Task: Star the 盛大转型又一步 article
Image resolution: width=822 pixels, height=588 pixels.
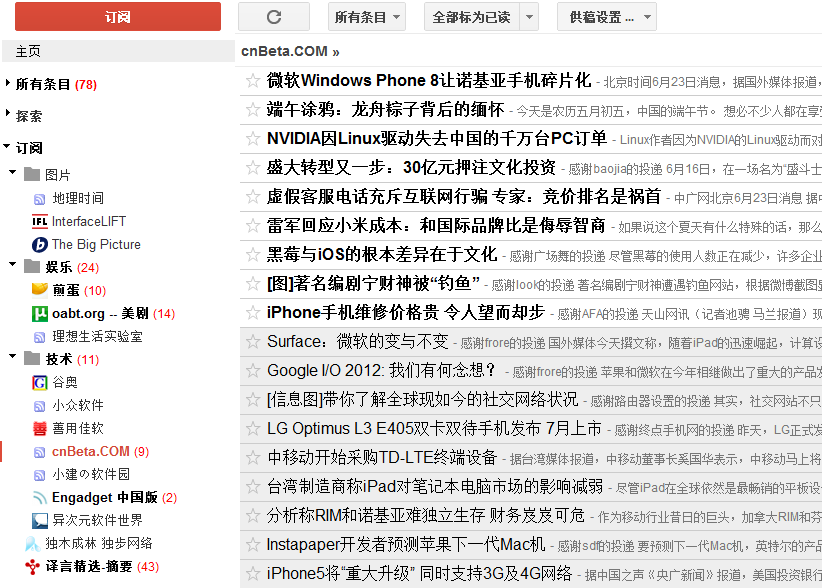Action: pos(253,168)
